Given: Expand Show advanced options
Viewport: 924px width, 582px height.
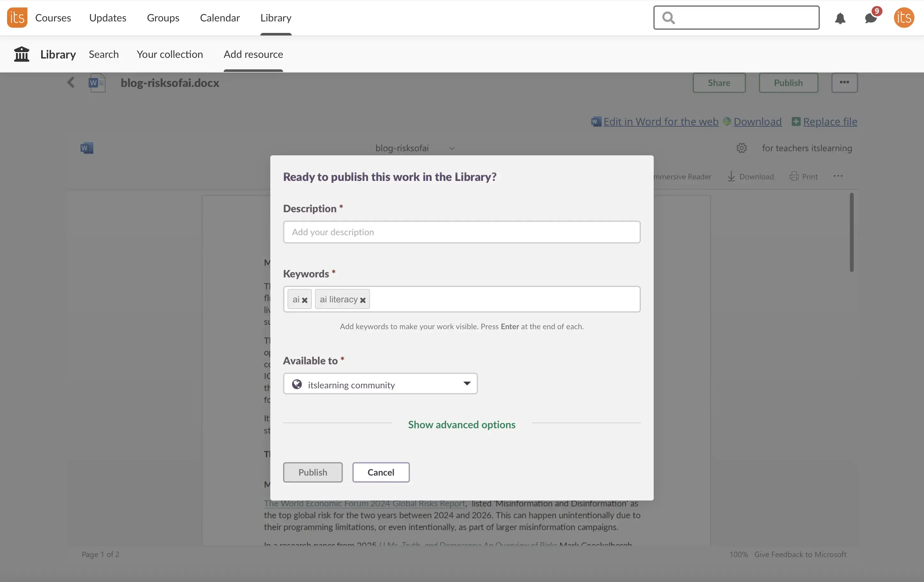Looking at the screenshot, I should pos(461,425).
